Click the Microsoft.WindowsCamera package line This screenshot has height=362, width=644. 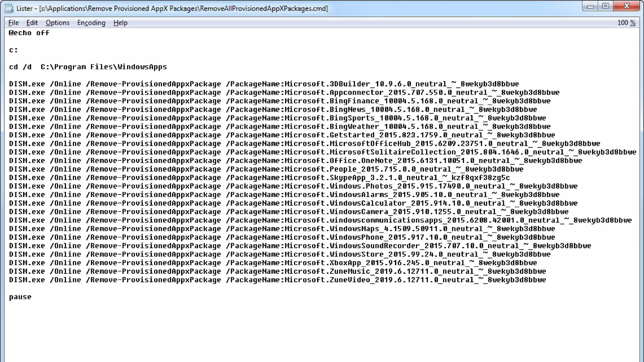pos(289,211)
